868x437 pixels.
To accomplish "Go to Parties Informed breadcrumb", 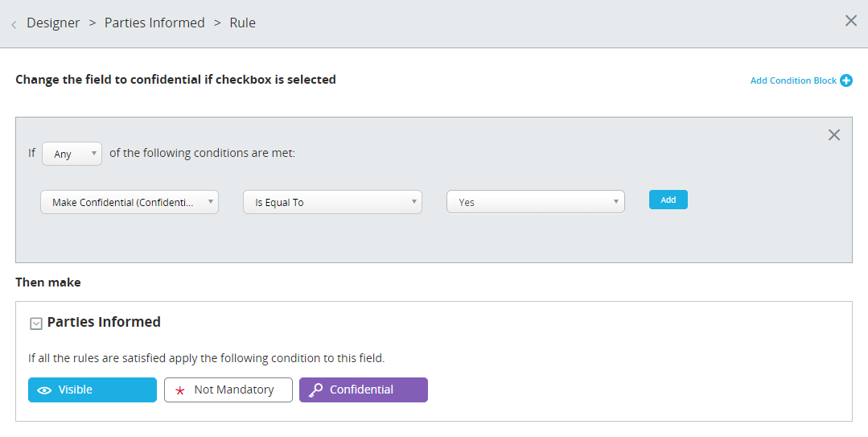I will (x=154, y=23).
